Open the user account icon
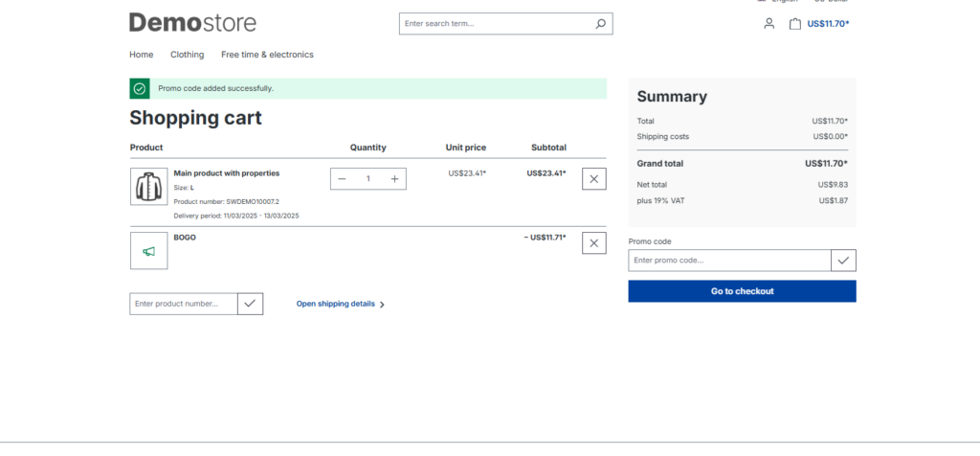980x456 pixels. click(768, 24)
